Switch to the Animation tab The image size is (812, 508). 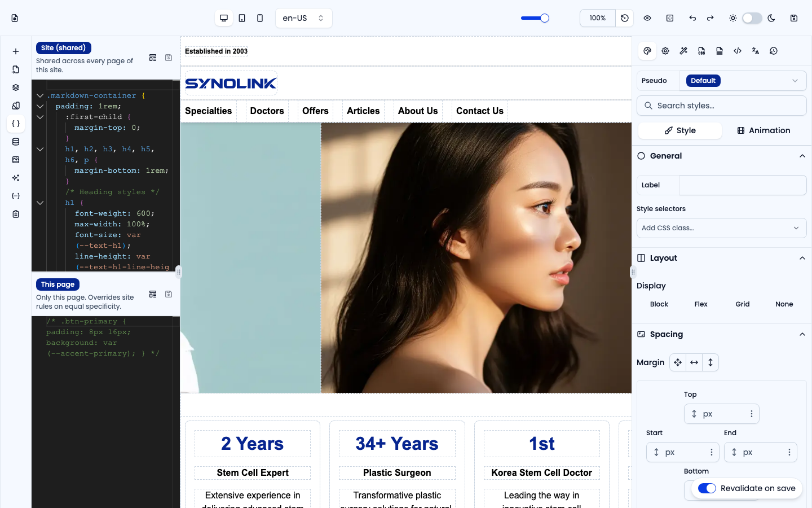coord(764,130)
